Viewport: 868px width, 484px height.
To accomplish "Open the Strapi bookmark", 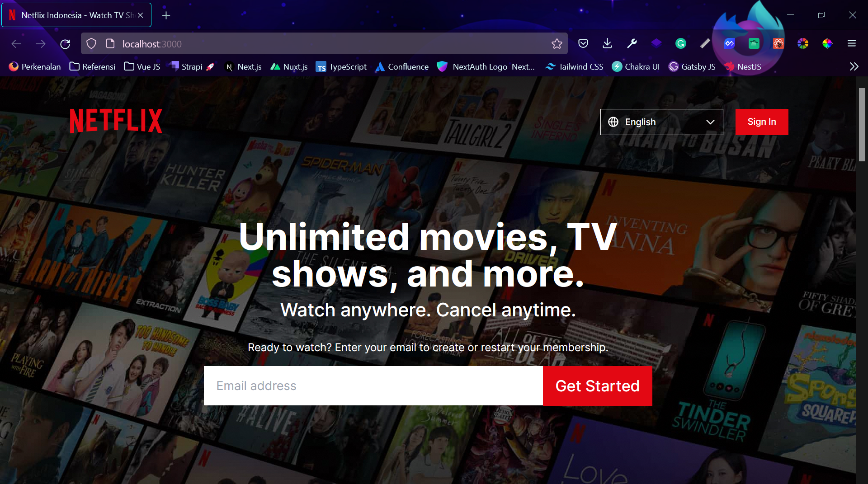I will point(192,66).
